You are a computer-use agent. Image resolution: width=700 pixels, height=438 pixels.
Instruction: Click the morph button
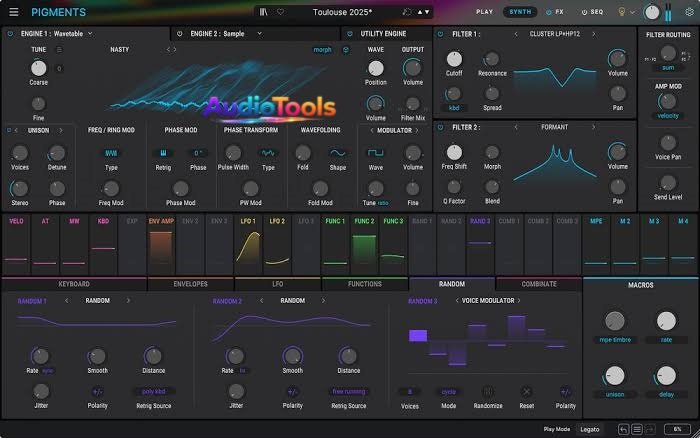[322, 50]
